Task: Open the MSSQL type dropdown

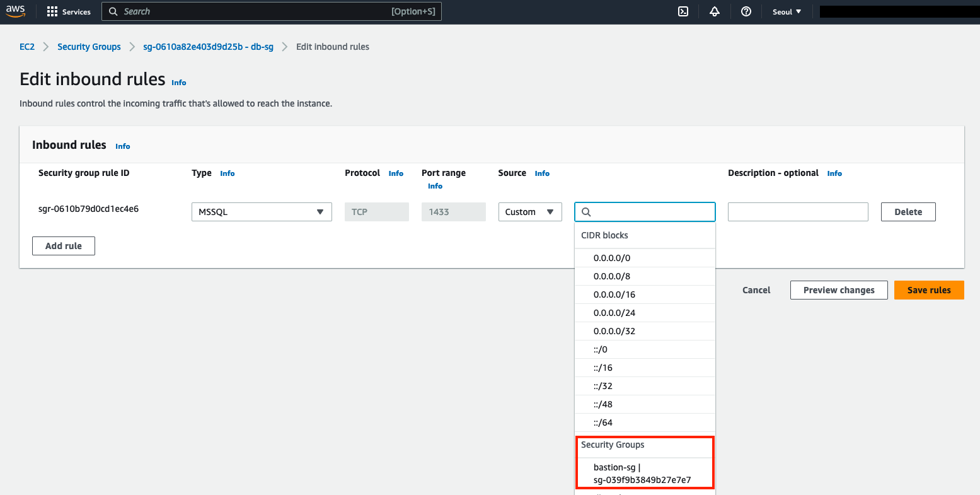Action: pyautogui.click(x=261, y=212)
